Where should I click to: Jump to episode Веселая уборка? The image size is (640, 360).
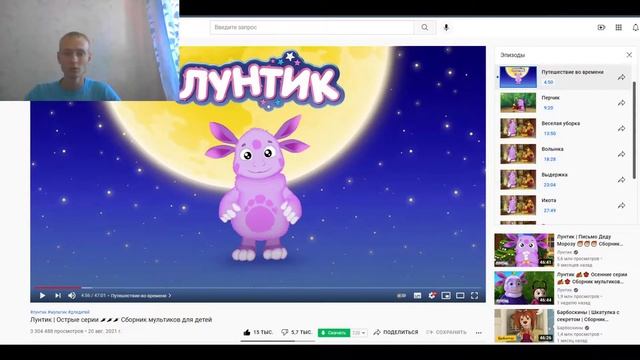pos(563,129)
